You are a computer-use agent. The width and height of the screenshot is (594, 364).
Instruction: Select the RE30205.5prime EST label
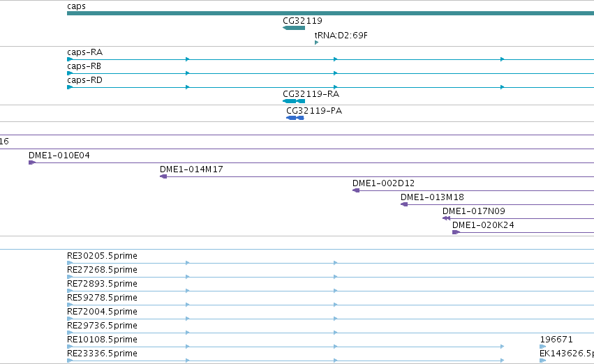[x=102, y=256]
